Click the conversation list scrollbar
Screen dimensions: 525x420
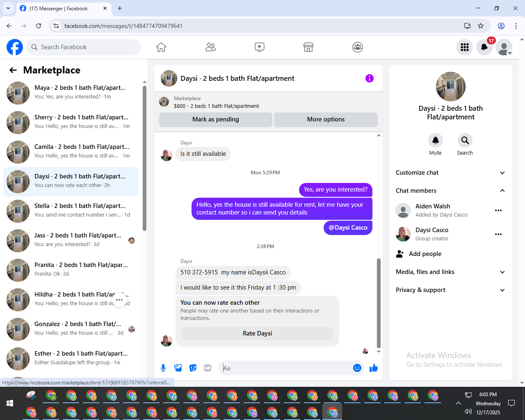(x=144, y=158)
